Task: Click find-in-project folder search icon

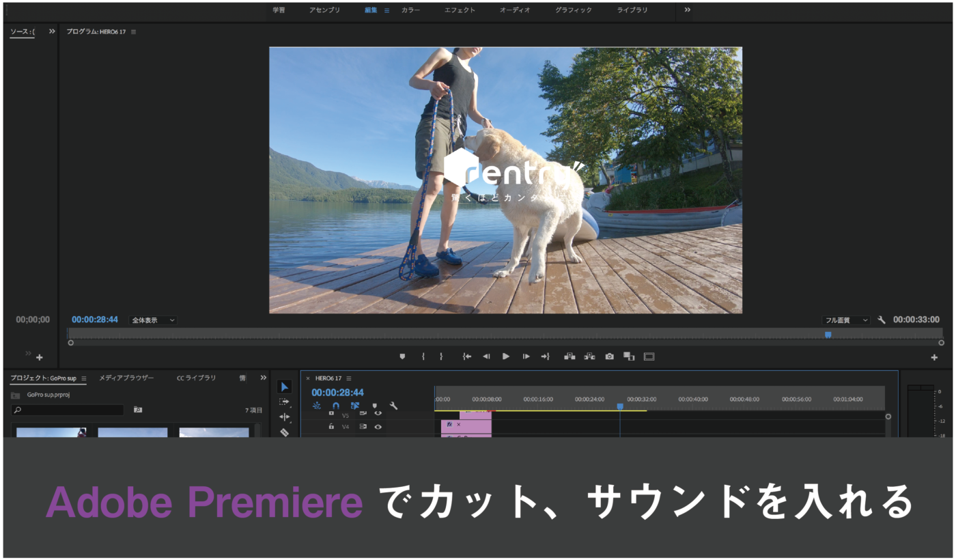Action: (x=138, y=410)
